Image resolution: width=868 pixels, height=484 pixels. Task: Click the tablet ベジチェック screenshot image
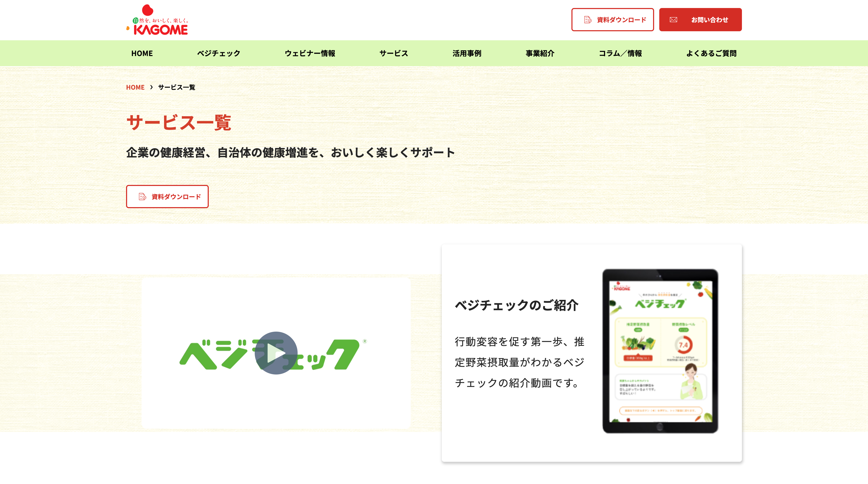pos(660,351)
